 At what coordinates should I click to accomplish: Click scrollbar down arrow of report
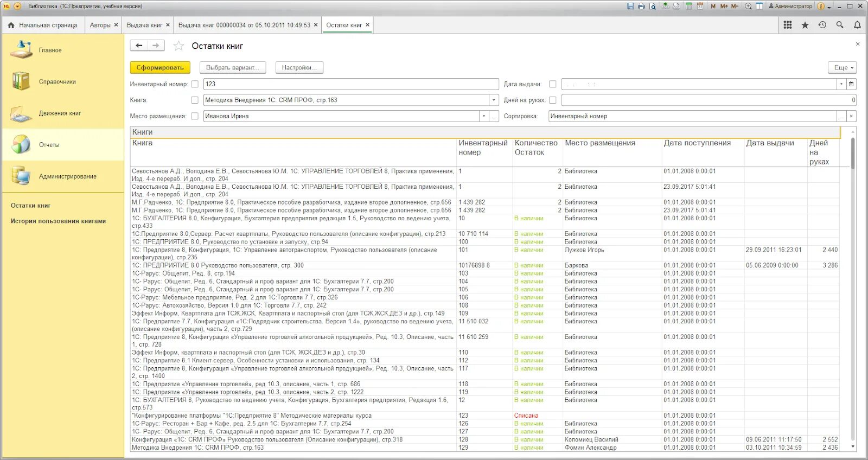coord(853,447)
